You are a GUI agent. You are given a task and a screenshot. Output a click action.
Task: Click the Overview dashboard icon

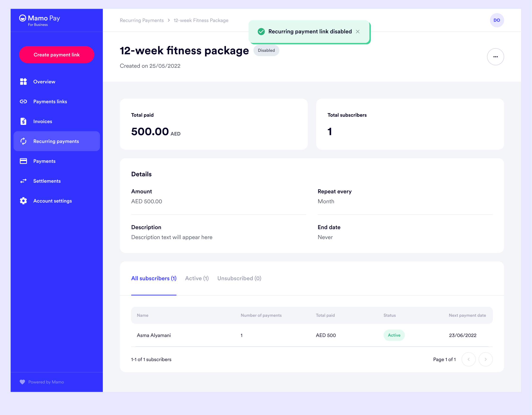(x=23, y=82)
